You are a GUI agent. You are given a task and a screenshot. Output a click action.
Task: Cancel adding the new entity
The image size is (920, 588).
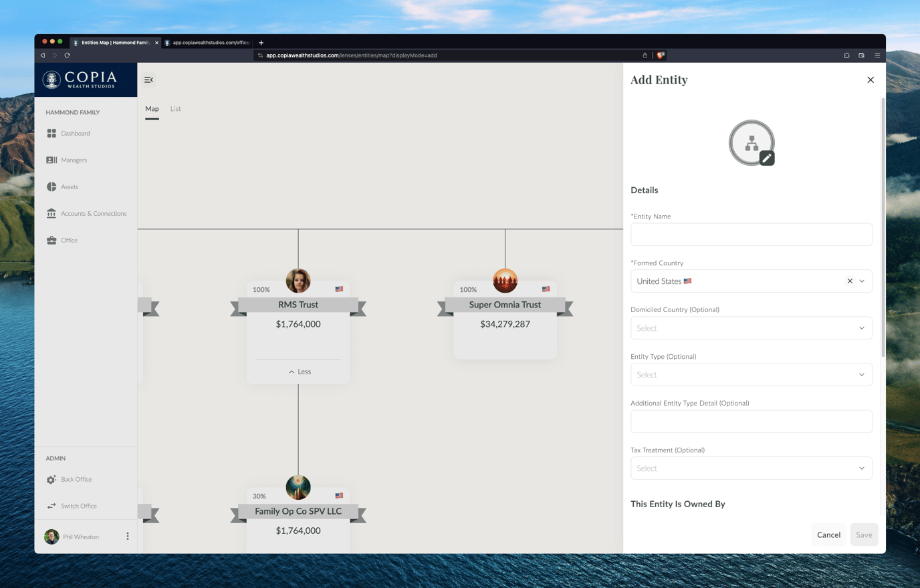click(828, 535)
